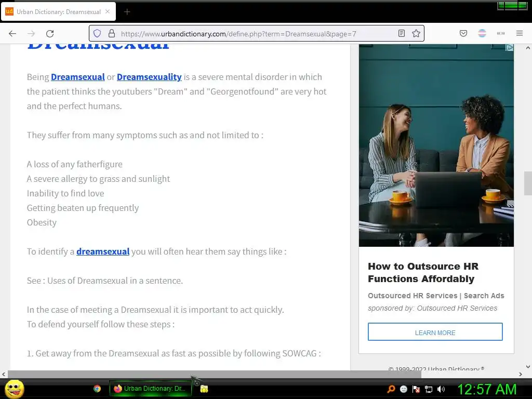Click the scroll down arrow
Image resolution: width=532 pixels, height=399 pixels.
coord(528,366)
